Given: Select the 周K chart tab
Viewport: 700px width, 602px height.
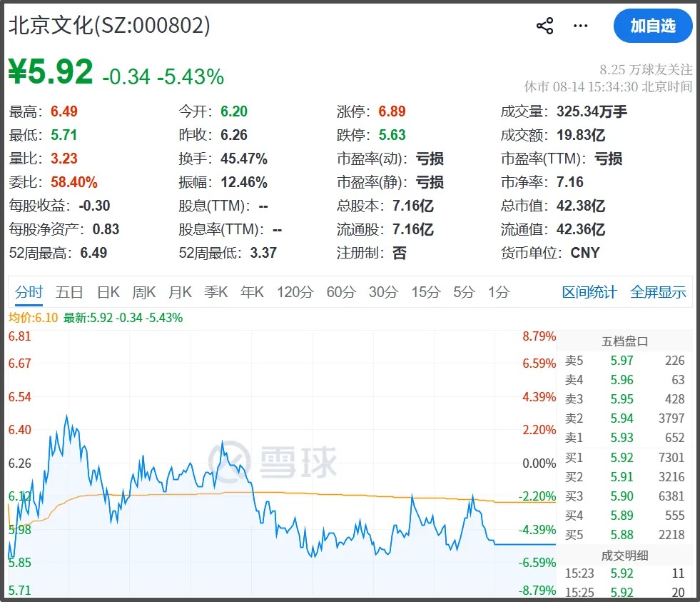Looking at the screenshot, I should tap(143, 292).
